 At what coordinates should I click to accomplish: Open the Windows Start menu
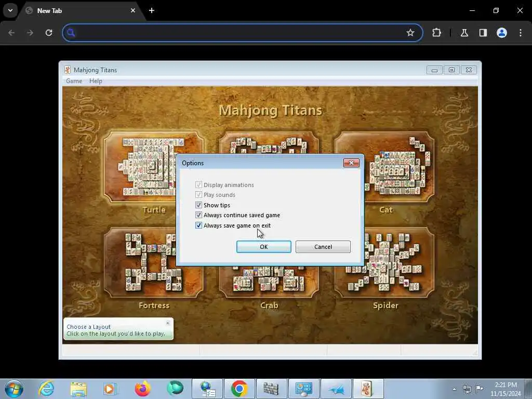click(14, 389)
